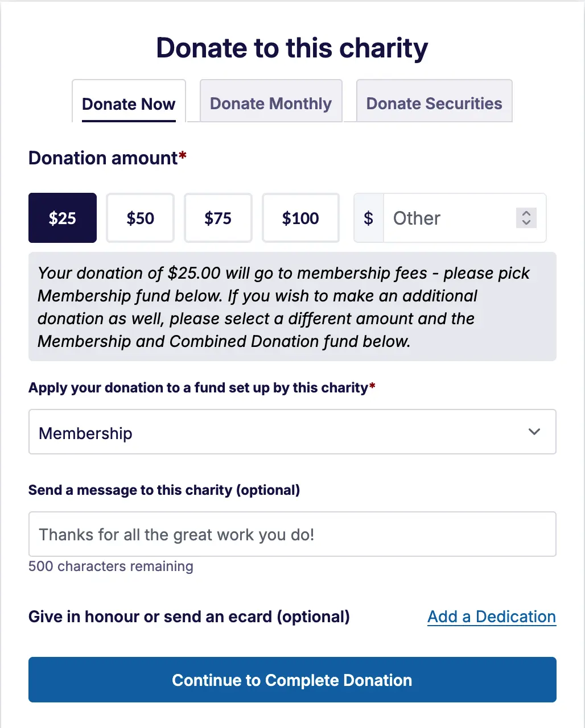Choose the $25 donation amount
The image size is (585, 728).
click(63, 218)
